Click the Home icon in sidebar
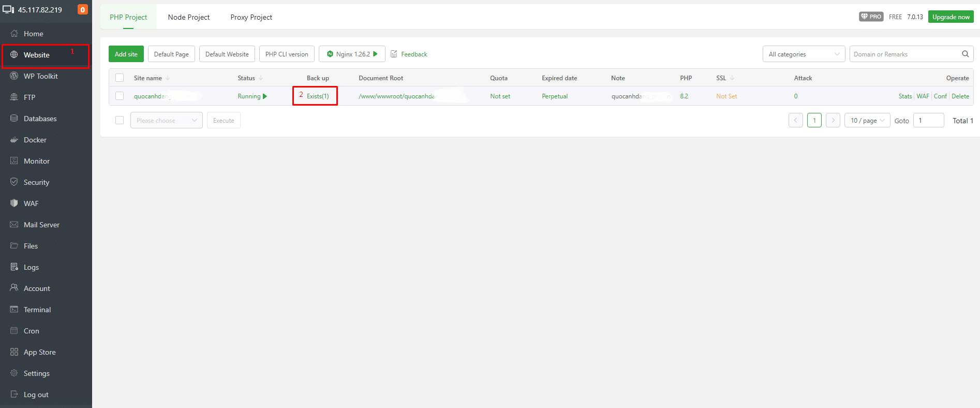 [14, 34]
